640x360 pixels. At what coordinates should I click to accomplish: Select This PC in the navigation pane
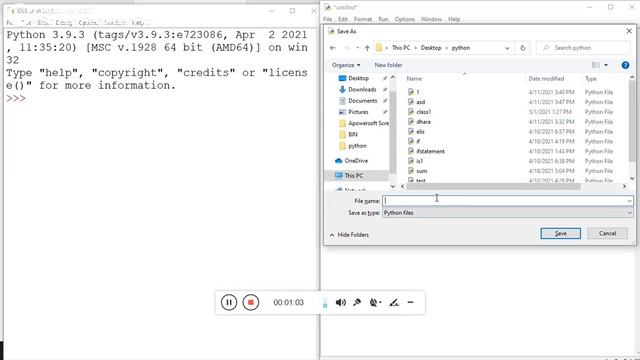[353, 176]
